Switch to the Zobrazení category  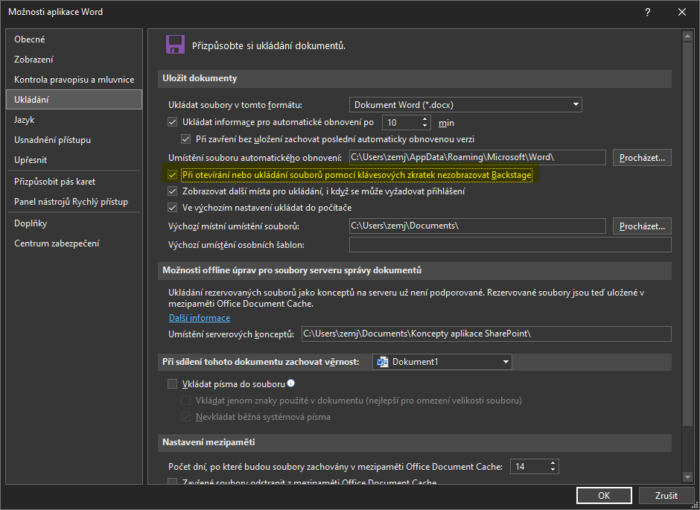click(74, 59)
